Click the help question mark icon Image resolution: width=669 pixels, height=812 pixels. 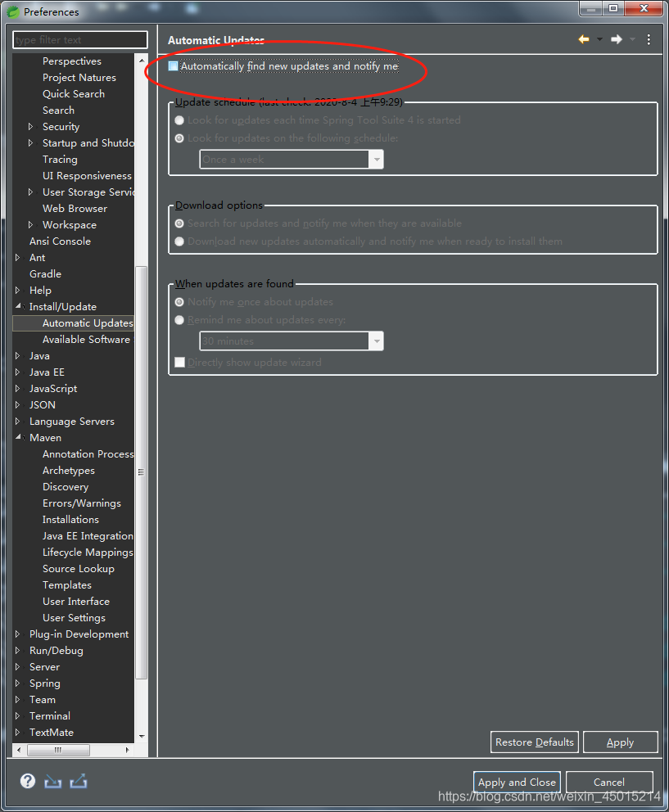click(28, 781)
